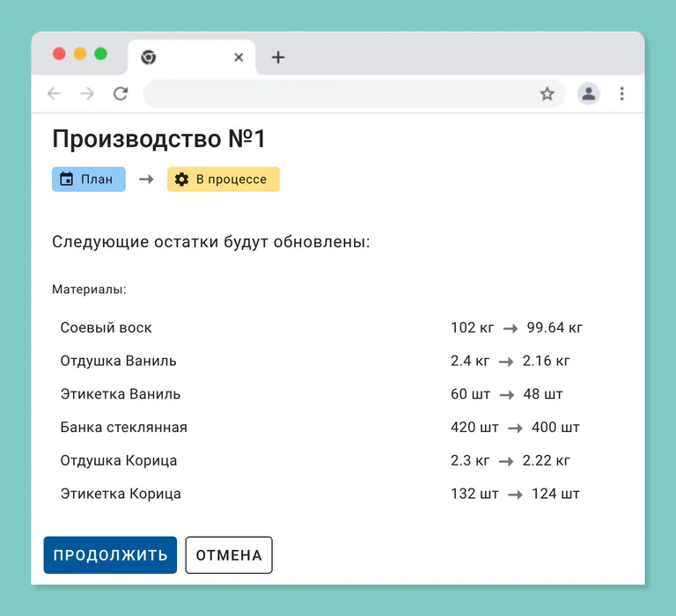Focus the browser address bar
676x616 pixels.
coord(355,93)
